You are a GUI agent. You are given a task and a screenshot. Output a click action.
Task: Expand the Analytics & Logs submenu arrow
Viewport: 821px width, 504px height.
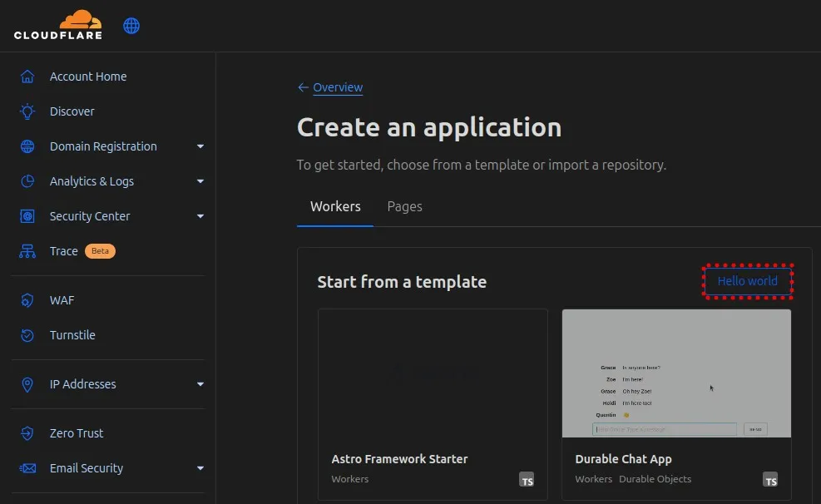point(200,181)
